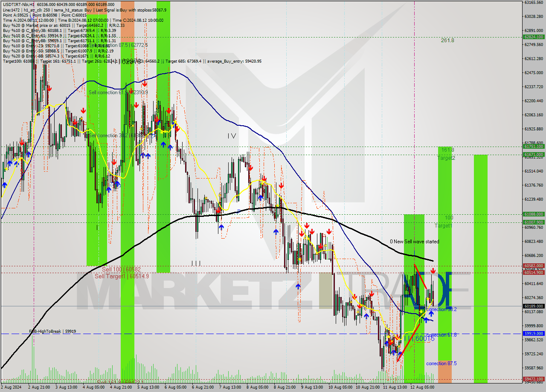Click the 'Sell correction 61.8' label
The height and width of the screenshot is (392, 546).
pos(118,92)
